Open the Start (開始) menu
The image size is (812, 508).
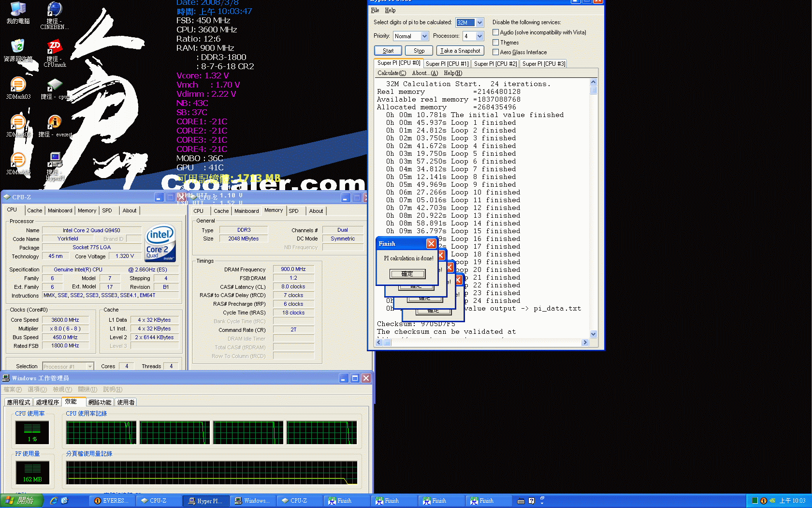point(22,501)
